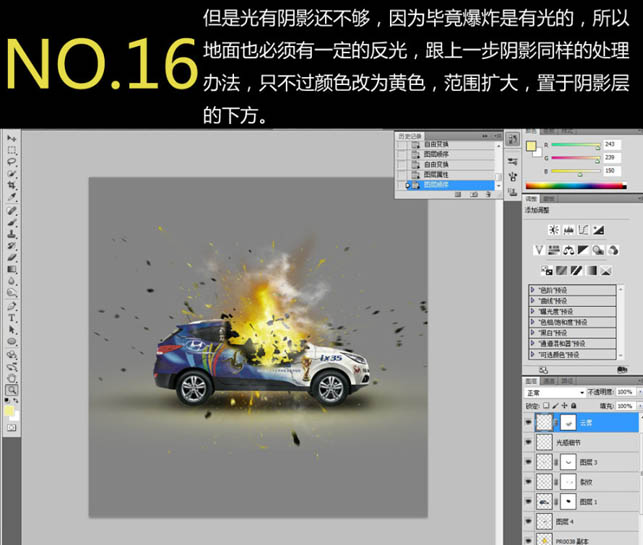Select the Path Selection tool
Screen dimensions: 643x545
coord(11,330)
